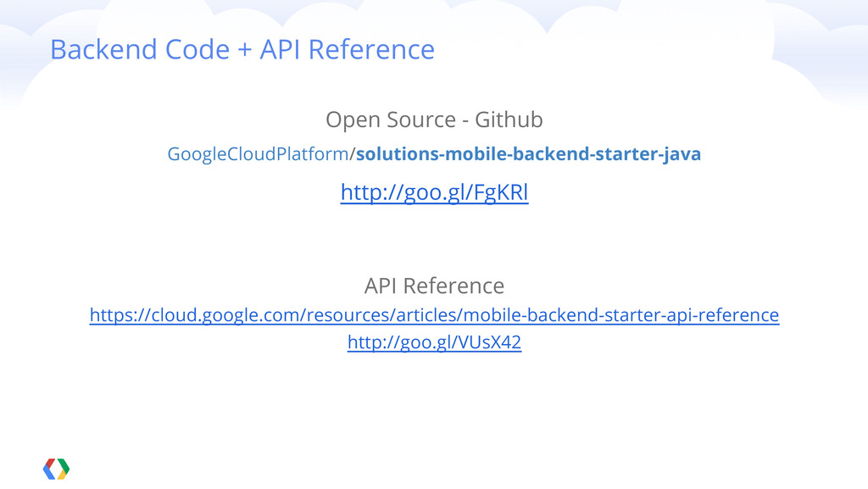Open the solutions-mobile-backend-starter-java repository link
The image size is (868, 489).
(x=528, y=153)
